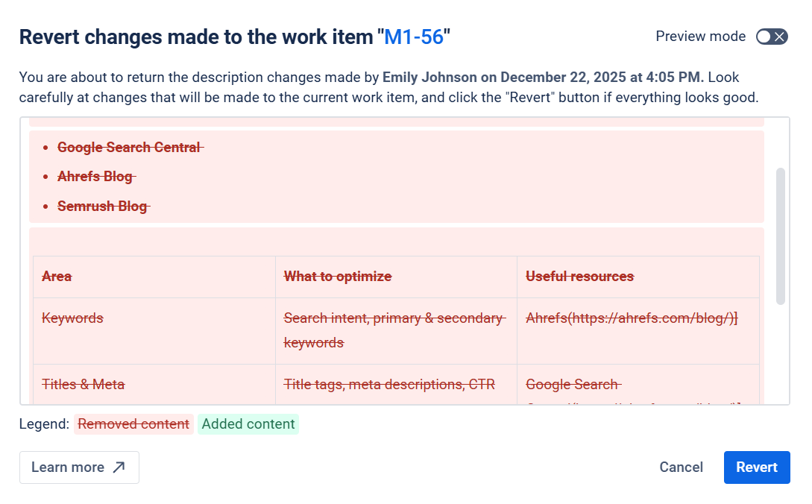The width and height of the screenshot is (812, 504).
Task: Click the Preview mode label text
Action: (700, 37)
